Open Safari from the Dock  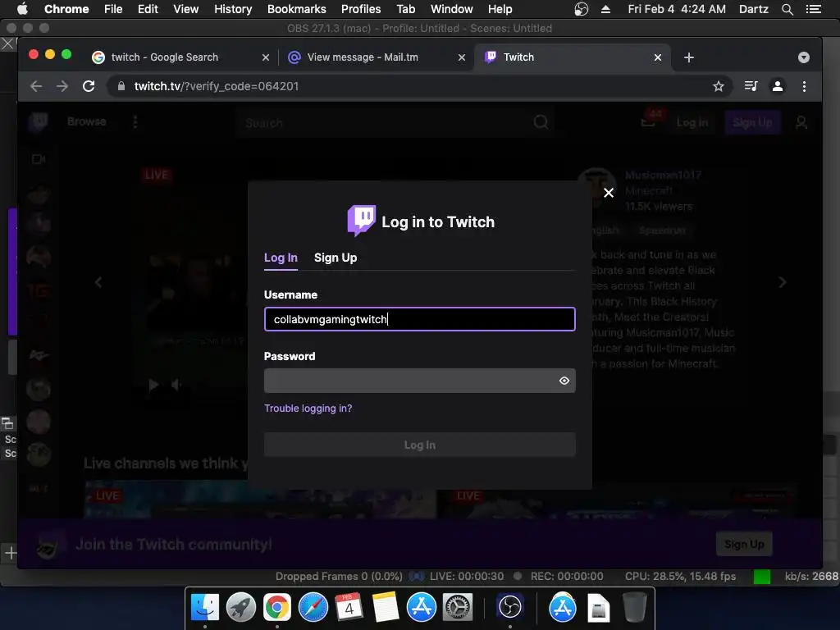(313, 607)
